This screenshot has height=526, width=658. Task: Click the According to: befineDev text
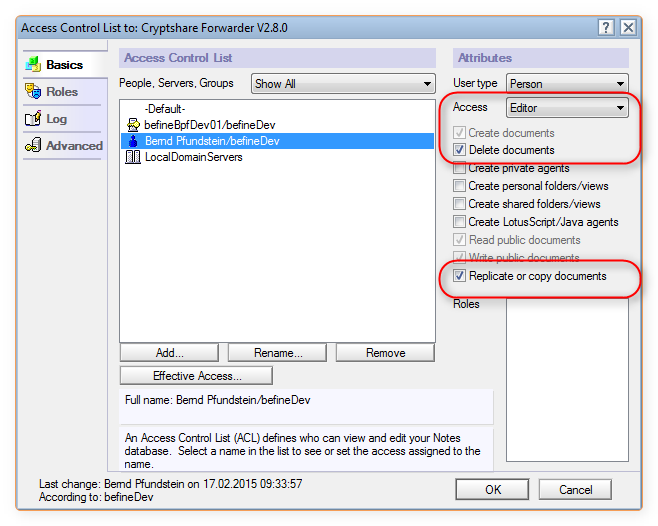coord(96,497)
